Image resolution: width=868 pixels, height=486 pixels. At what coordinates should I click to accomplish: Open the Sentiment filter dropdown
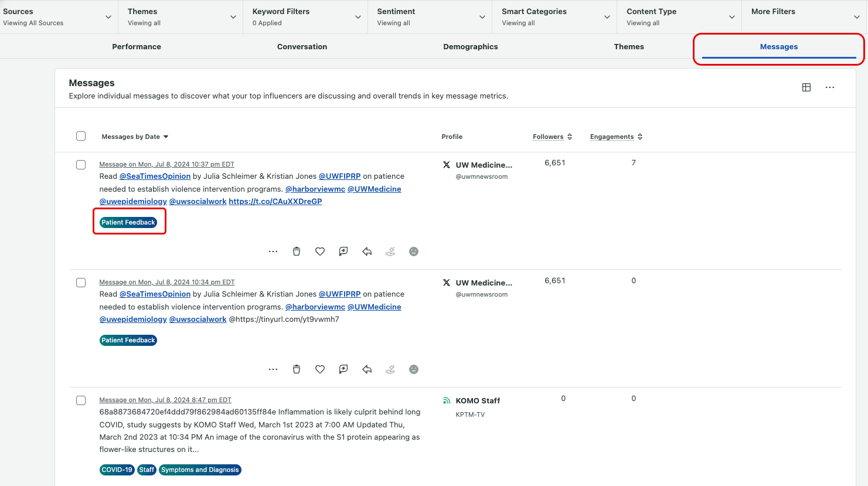click(430, 17)
